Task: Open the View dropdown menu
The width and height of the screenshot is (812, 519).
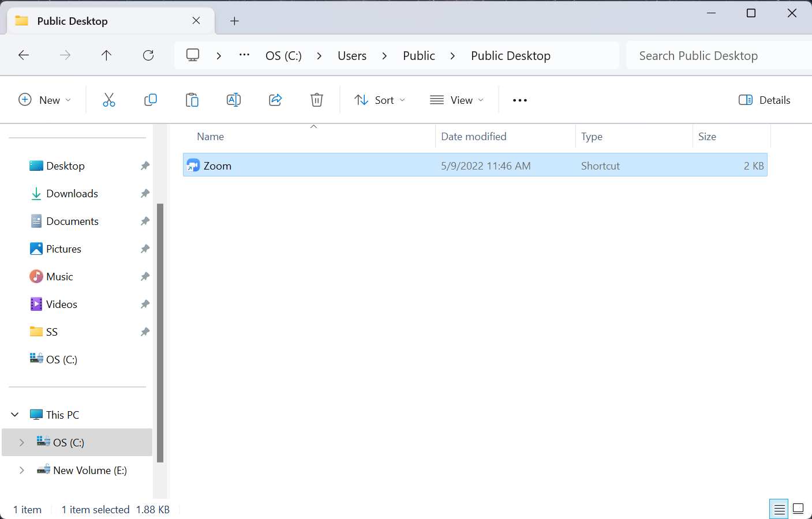Action: click(x=456, y=100)
